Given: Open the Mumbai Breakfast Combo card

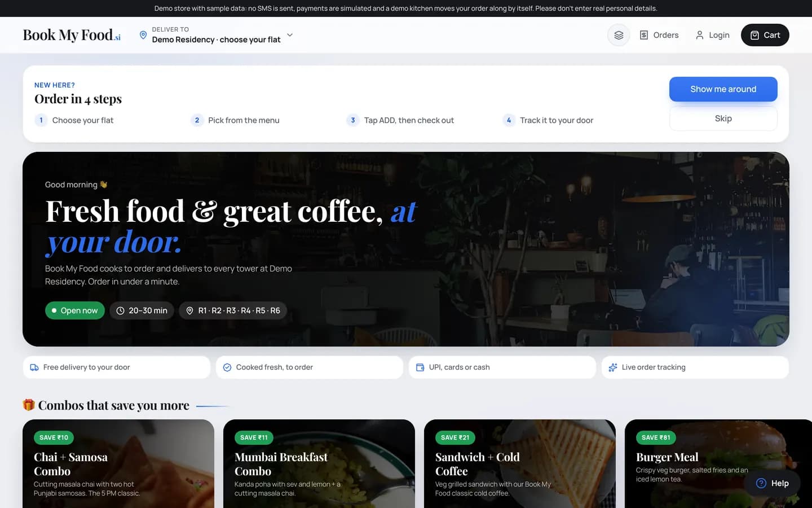Looking at the screenshot, I should pyautogui.click(x=319, y=463).
